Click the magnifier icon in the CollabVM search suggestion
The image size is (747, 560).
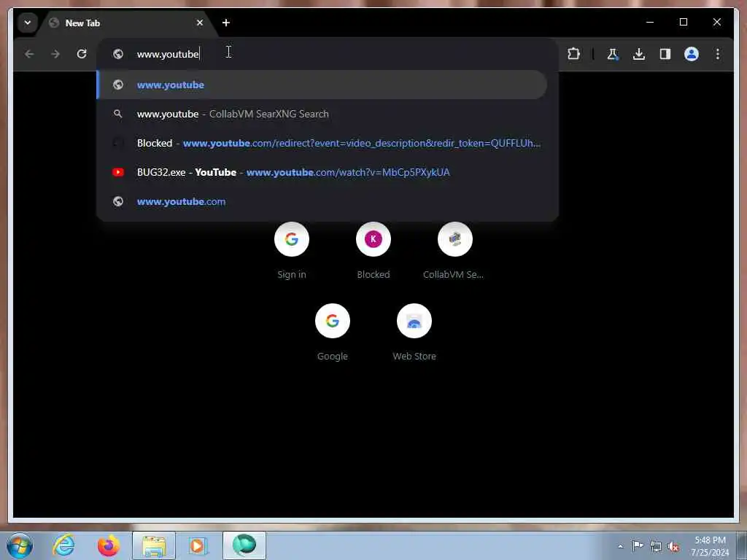coord(117,114)
